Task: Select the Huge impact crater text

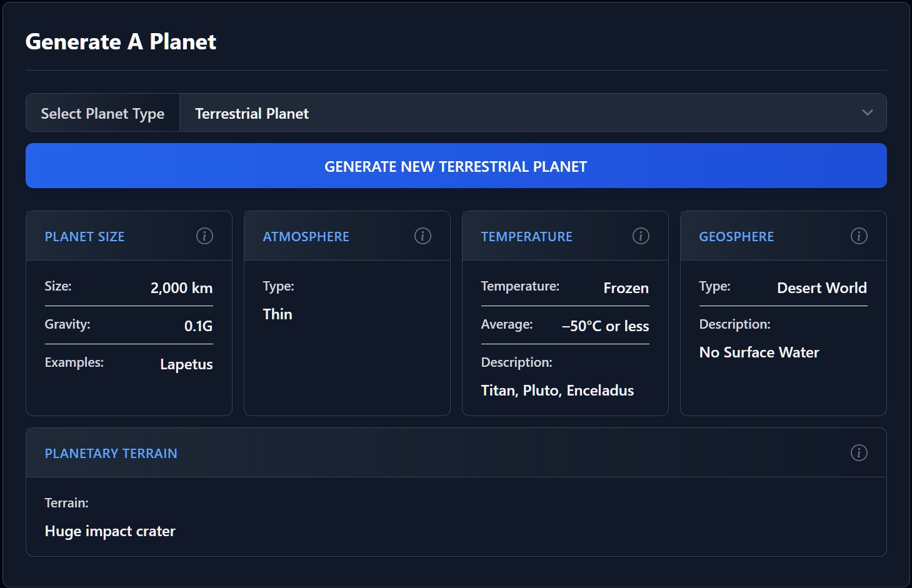Action: (x=110, y=531)
